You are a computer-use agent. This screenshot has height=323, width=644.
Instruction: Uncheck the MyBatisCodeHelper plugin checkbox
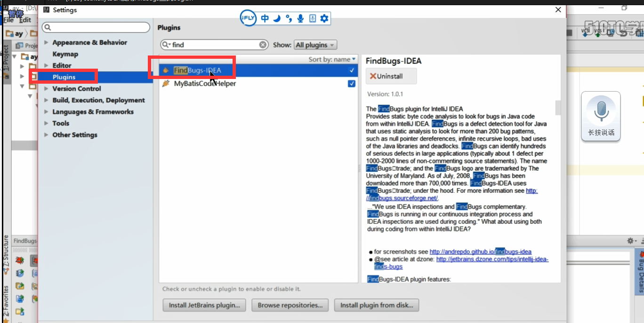pos(352,84)
